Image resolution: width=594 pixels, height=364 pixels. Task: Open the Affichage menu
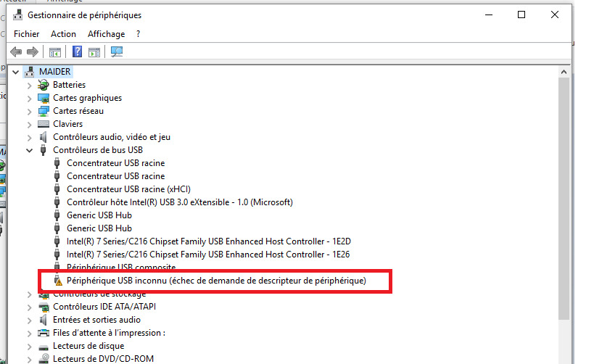(107, 34)
